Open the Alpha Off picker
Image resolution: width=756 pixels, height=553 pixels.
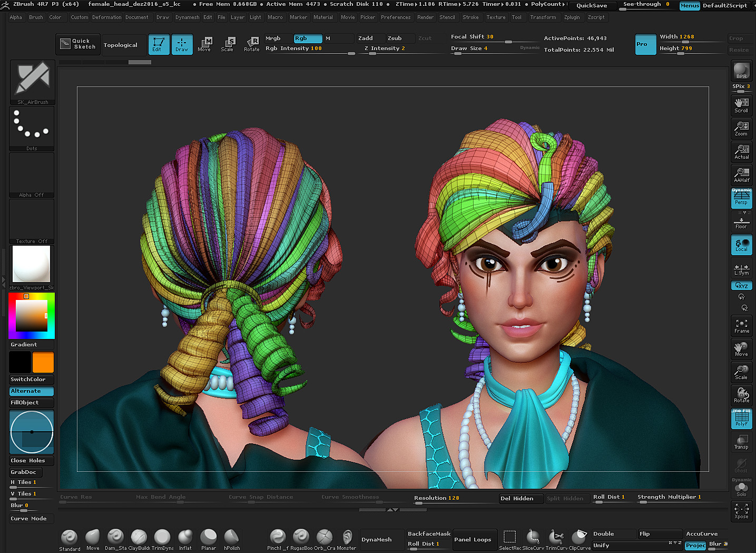32,176
